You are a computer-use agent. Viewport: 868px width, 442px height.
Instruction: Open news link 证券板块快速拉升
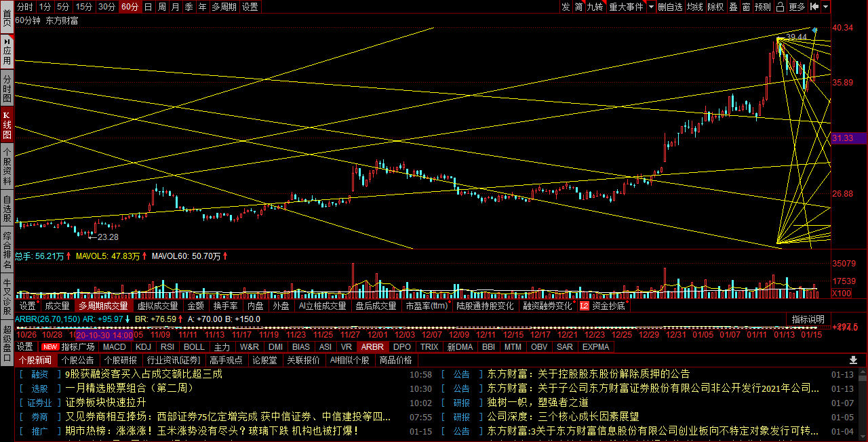(x=106, y=403)
